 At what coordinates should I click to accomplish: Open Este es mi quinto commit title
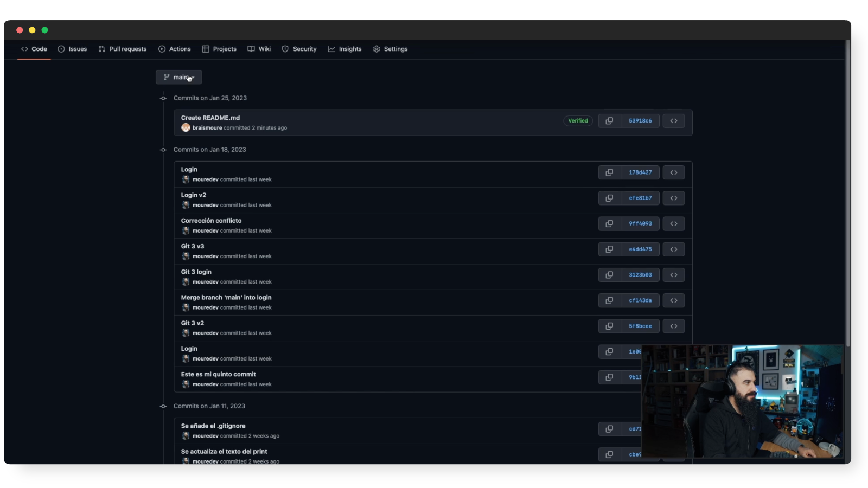click(218, 374)
